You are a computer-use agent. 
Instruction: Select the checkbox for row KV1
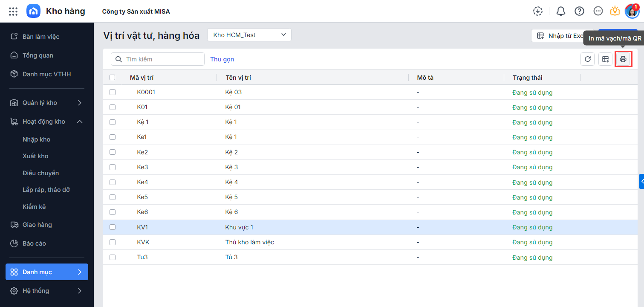pyautogui.click(x=113, y=227)
